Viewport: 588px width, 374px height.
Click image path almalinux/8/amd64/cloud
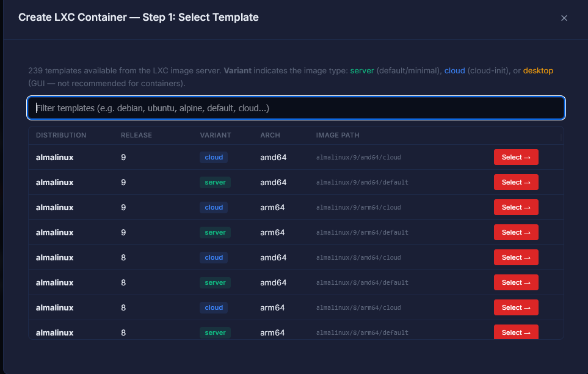(358, 257)
